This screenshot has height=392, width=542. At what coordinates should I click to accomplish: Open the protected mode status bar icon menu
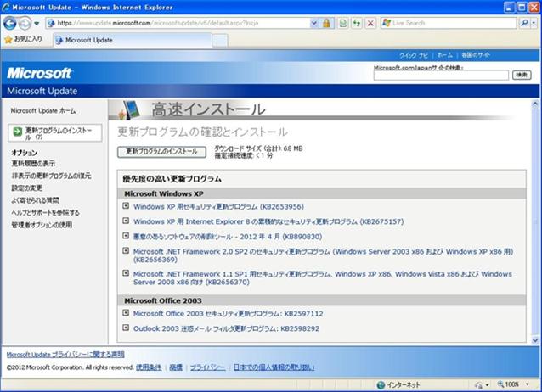pyautogui.click(x=483, y=384)
